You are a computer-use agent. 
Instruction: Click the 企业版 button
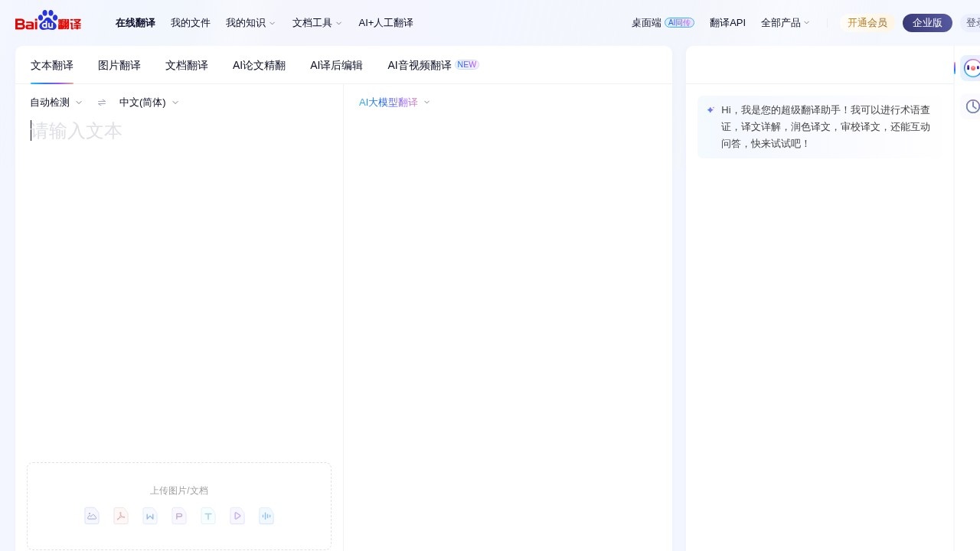click(927, 23)
